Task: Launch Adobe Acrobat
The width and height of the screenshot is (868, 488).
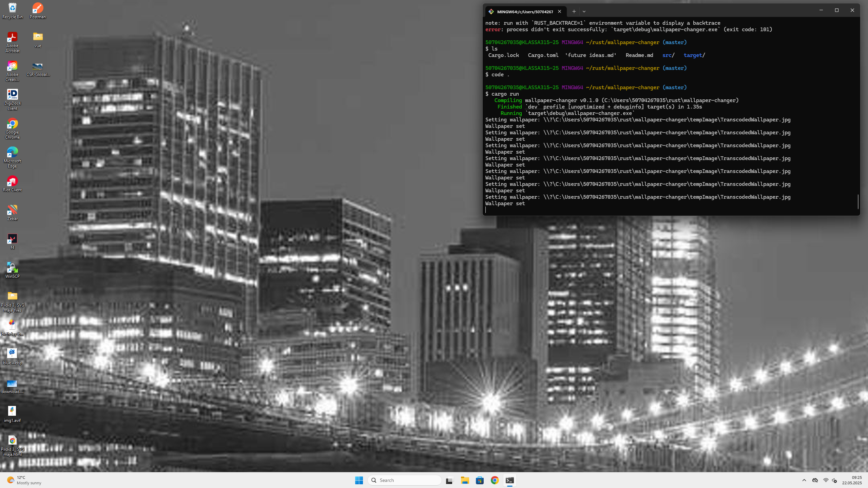Action: (x=12, y=37)
